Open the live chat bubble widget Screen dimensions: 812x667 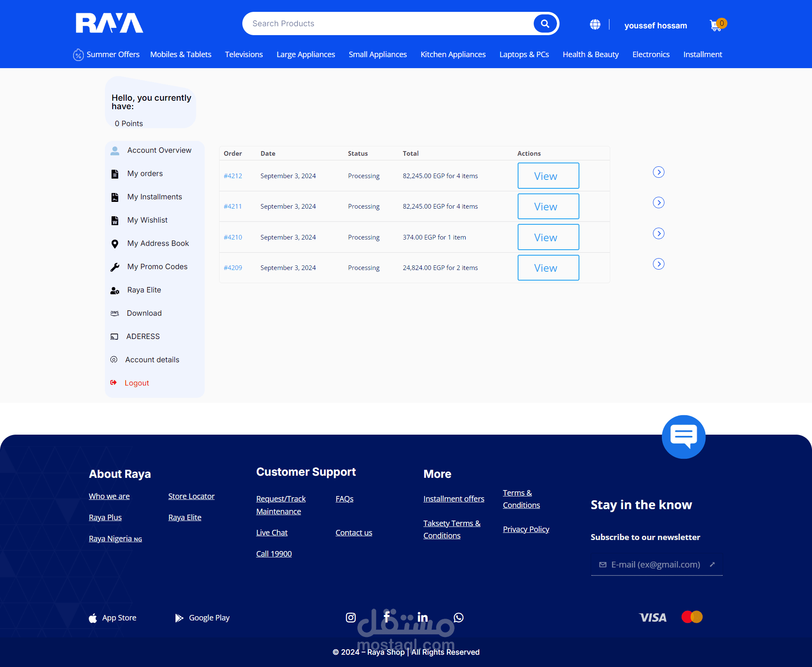(x=683, y=436)
